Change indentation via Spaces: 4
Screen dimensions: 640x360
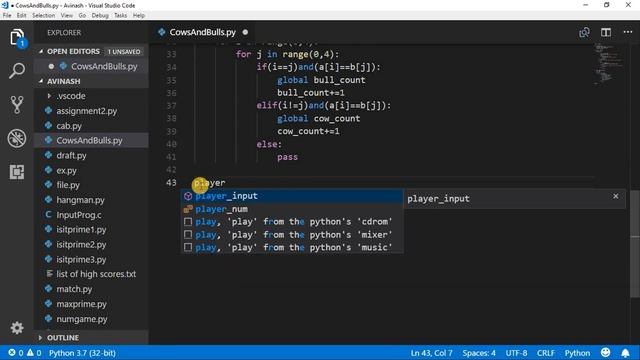click(479, 353)
